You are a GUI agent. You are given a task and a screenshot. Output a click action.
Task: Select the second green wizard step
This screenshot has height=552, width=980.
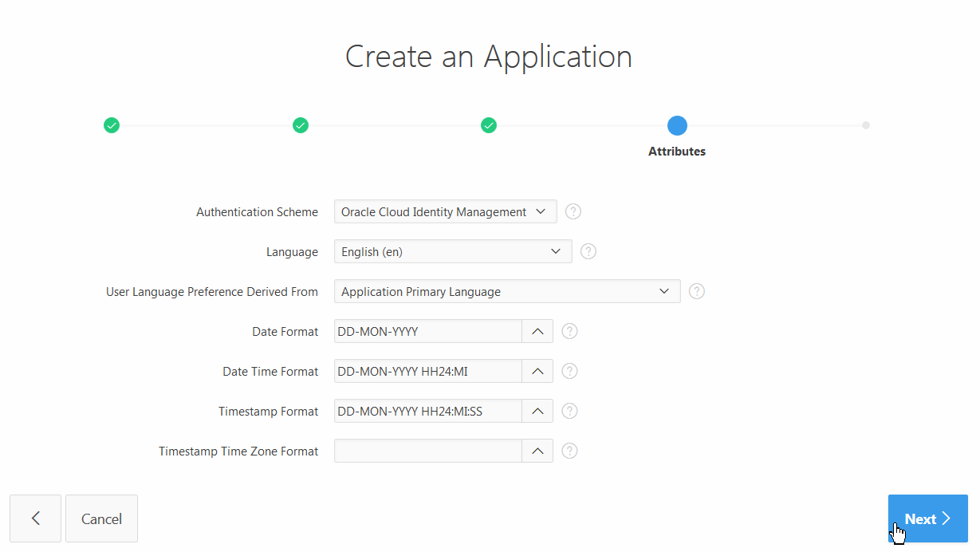pyautogui.click(x=301, y=125)
